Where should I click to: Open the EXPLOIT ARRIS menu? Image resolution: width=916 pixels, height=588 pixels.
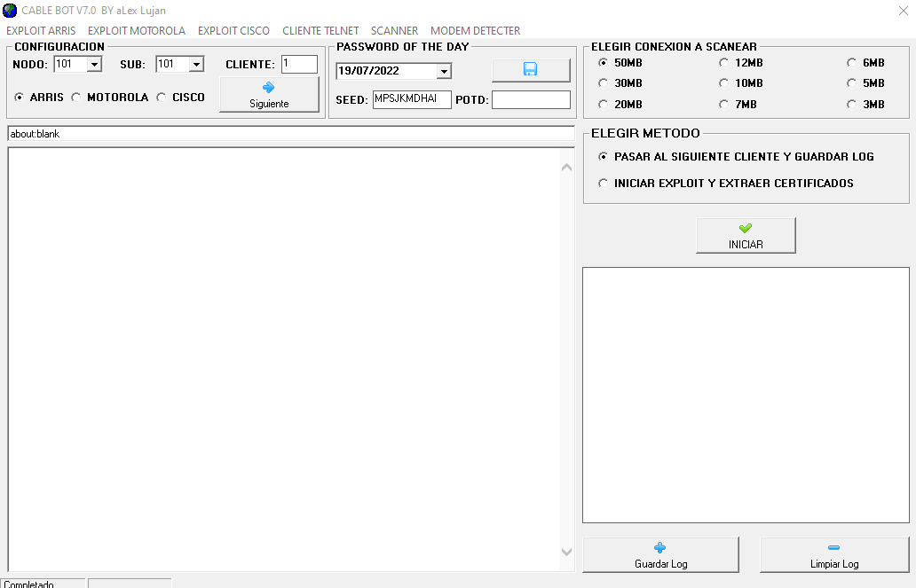pos(41,31)
